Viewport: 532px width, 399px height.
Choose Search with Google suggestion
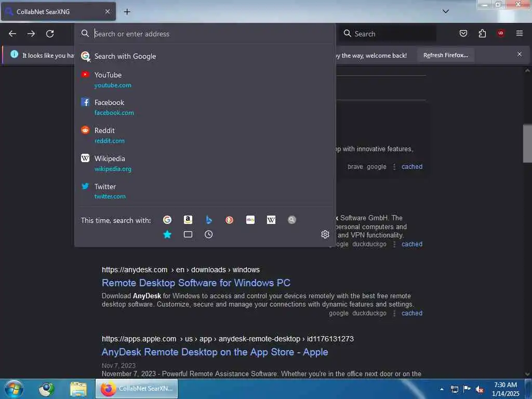[205, 56]
